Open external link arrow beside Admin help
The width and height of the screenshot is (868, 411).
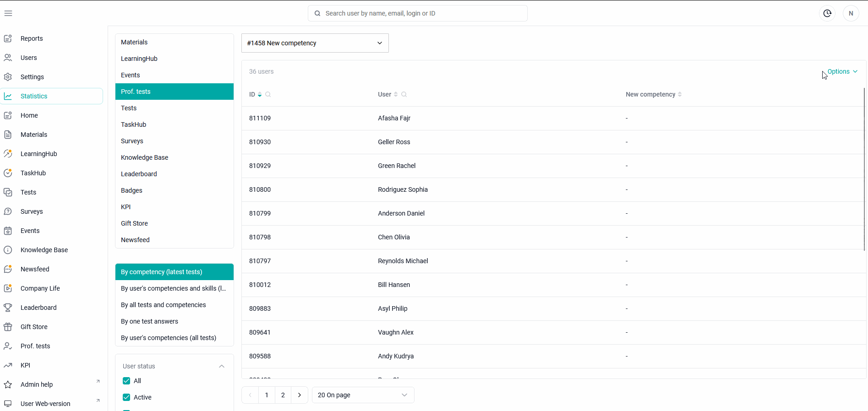[98, 381]
